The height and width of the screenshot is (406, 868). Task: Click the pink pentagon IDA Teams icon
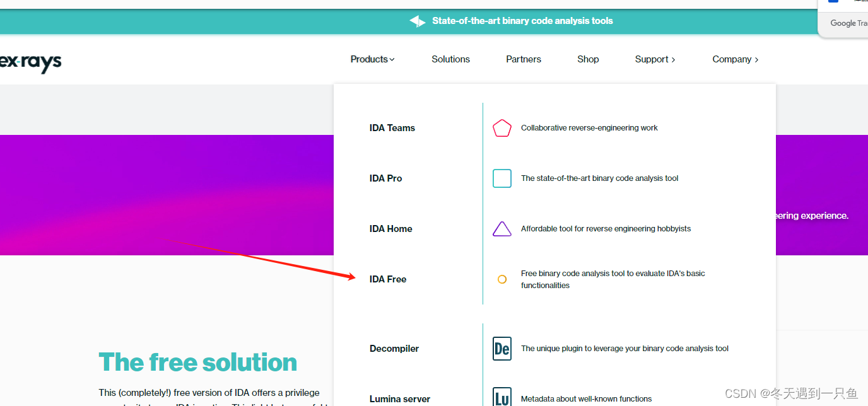point(502,128)
